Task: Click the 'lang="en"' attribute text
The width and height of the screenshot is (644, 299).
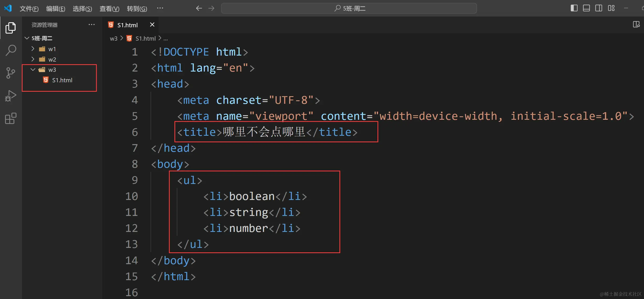Action: point(219,68)
